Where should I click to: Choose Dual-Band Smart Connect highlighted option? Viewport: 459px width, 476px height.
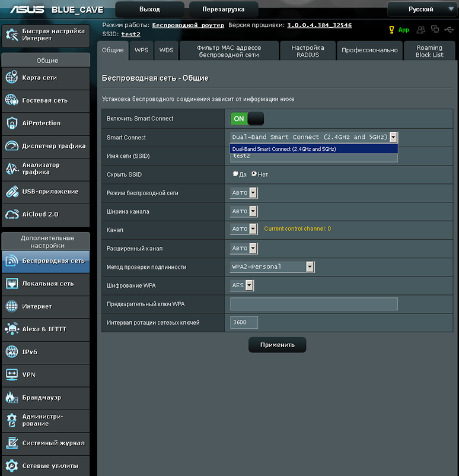coord(314,149)
